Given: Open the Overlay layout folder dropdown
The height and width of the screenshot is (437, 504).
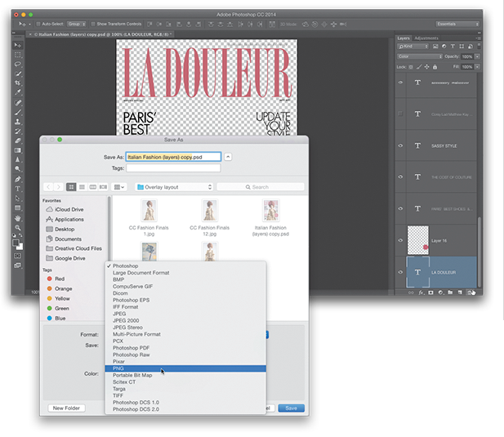Looking at the screenshot, I should pos(174,187).
